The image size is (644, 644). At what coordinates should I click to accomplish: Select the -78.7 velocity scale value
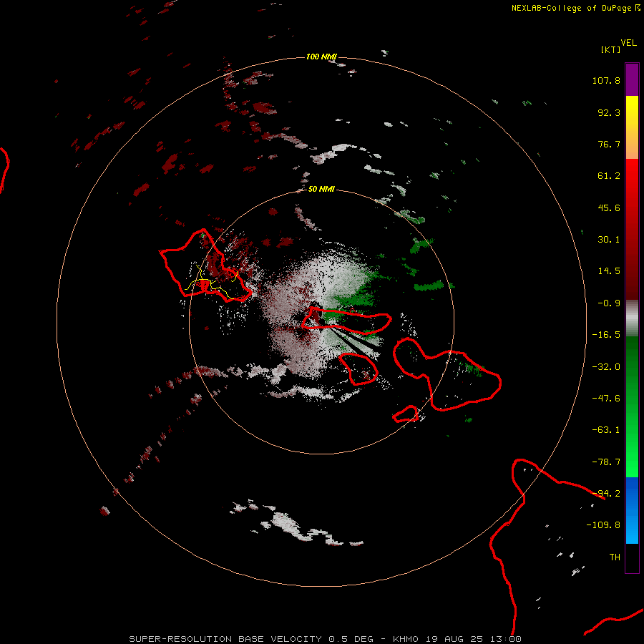point(606,462)
